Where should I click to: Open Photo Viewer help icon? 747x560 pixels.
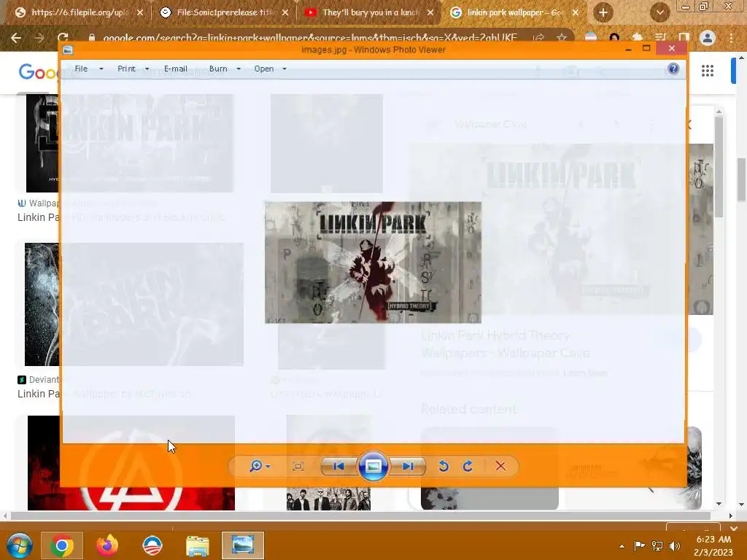pyautogui.click(x=673, y=69)
